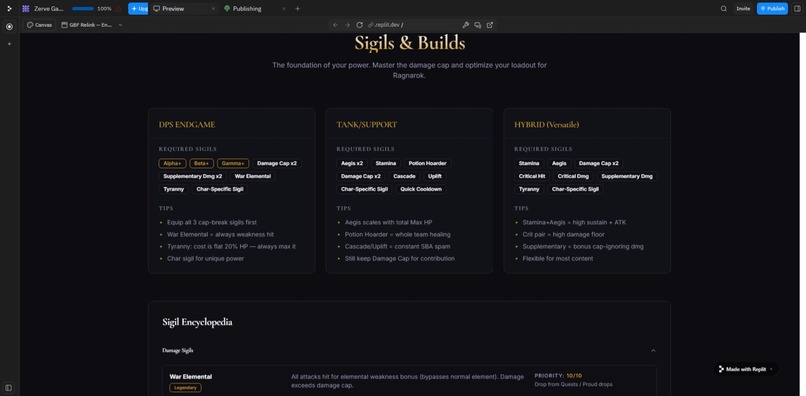Click the plus icon in left sidebar
The height and width of the screenshot is (396, 806).
(x=9, y=44)
